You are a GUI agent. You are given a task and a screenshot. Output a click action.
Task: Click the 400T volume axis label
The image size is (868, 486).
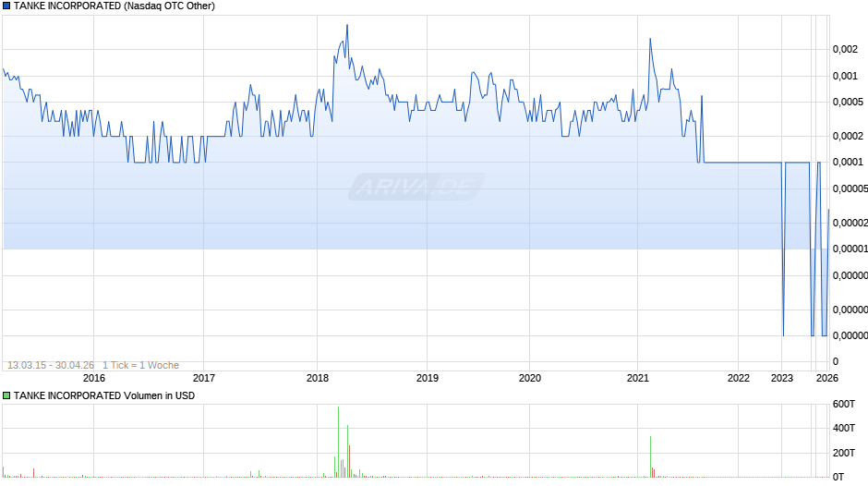(844, 428)
